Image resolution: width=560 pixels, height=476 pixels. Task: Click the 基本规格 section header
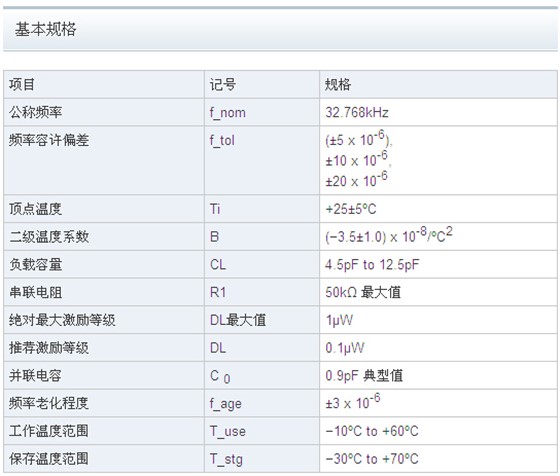pyautogui.click(x=45, y=29)
